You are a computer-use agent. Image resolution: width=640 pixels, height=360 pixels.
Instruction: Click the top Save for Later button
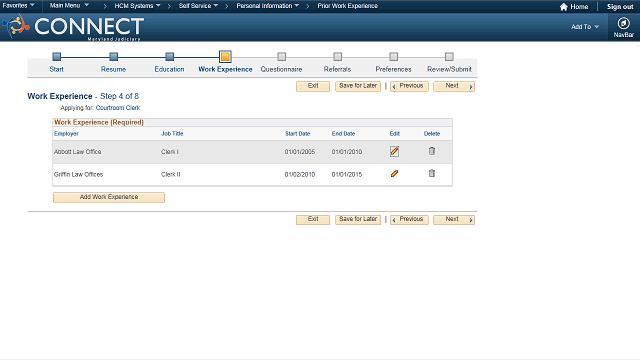coord(358,86)
